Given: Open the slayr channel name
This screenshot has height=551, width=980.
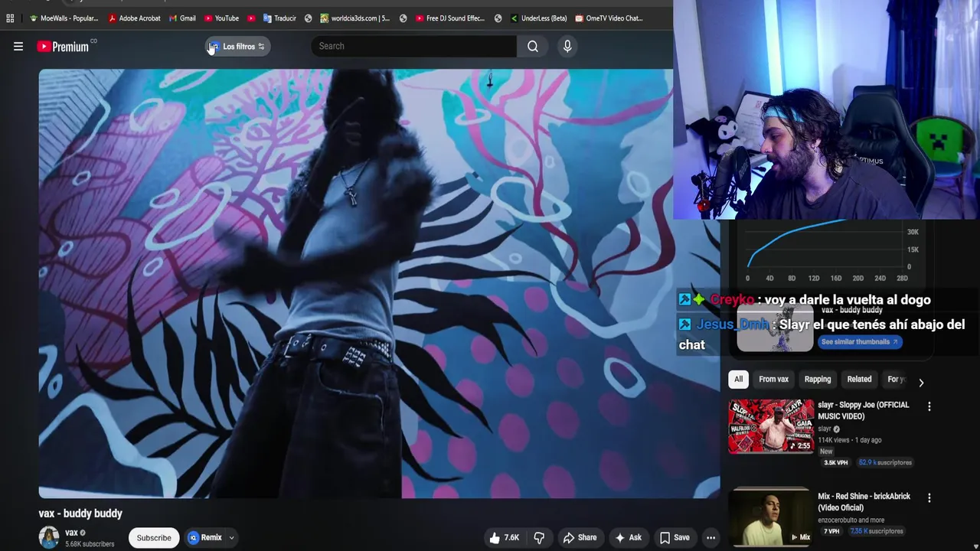Looking at the screenshot, I should click(x=825, y=429).
